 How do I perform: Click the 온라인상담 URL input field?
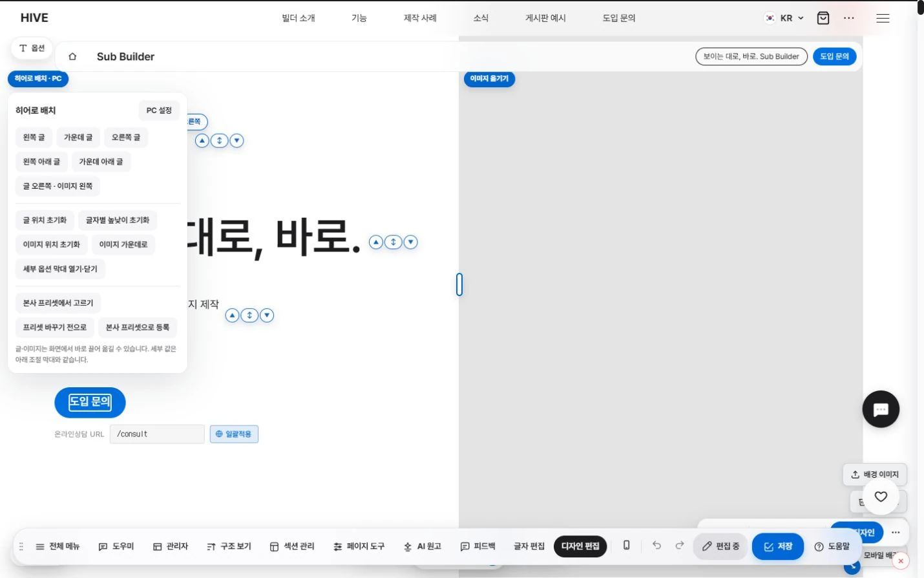[157, 434]
